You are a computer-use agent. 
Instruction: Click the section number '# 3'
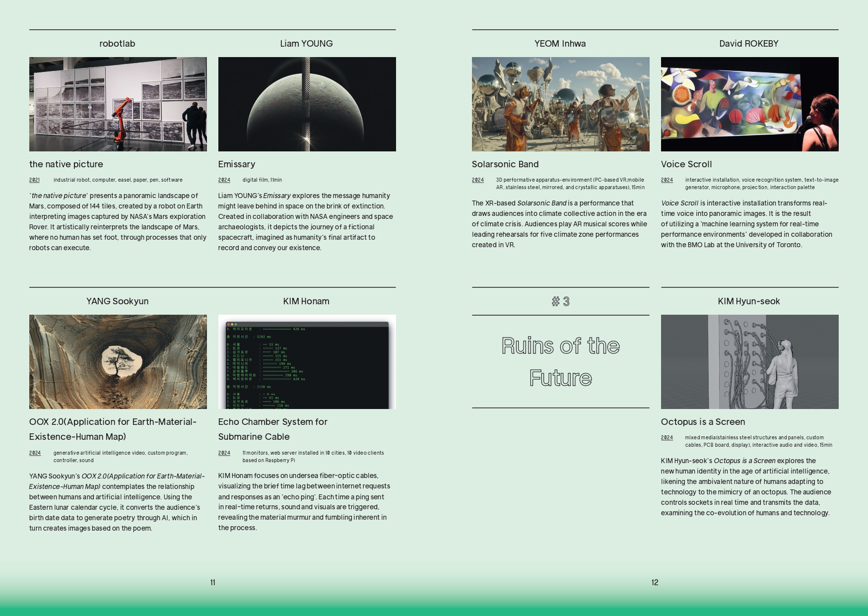tap(561, 301)
